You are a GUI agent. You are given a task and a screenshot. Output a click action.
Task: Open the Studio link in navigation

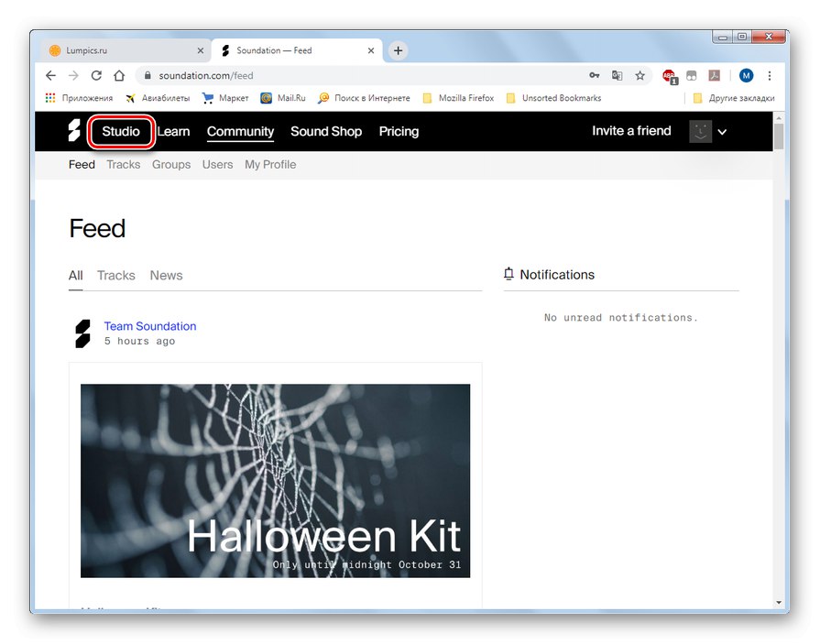(121, 131)
